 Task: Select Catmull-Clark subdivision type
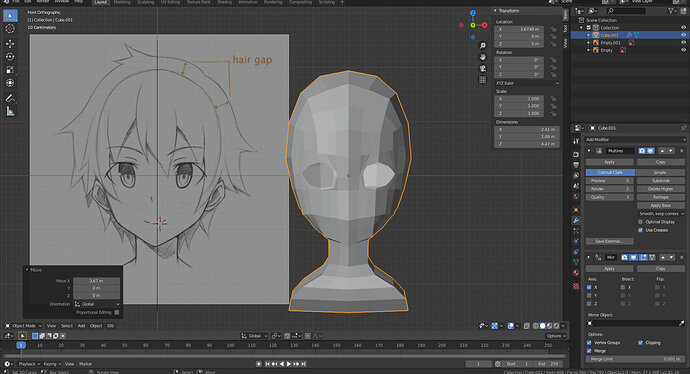pyautogui.click(x=610, y=172)
